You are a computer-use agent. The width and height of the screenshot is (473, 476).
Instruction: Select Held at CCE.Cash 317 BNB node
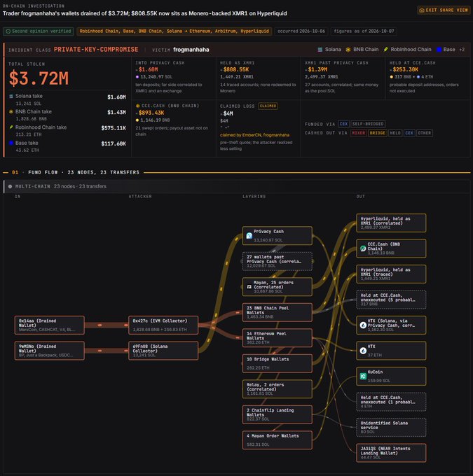click(391, 300)
